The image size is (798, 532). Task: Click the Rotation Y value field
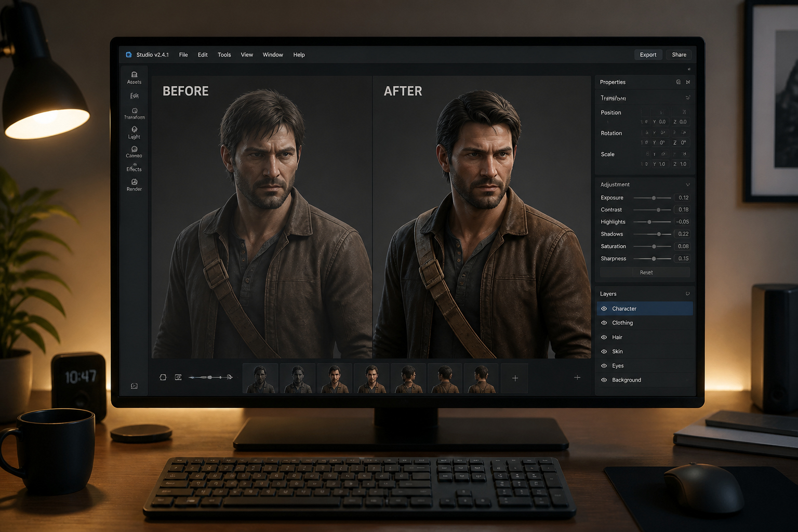(660, 142)
